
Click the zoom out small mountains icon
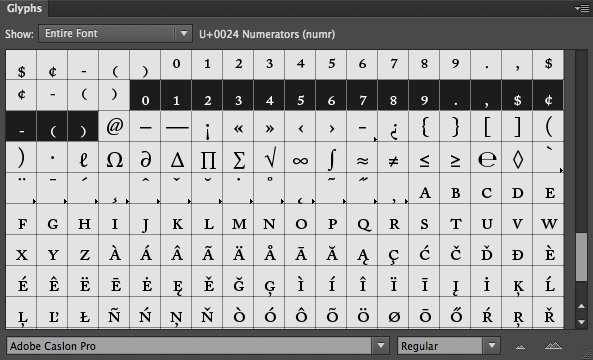[521, 346]
